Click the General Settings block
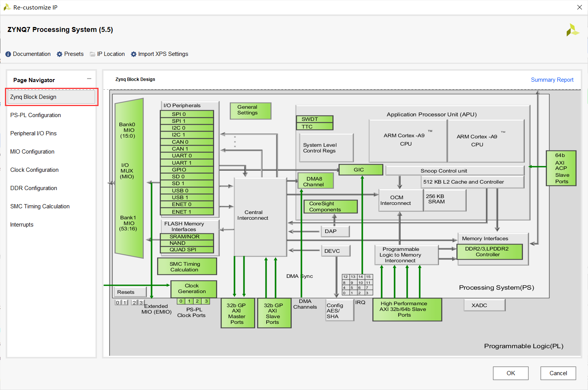The height and width of the screenshot is (390, 588). (250, 111)
